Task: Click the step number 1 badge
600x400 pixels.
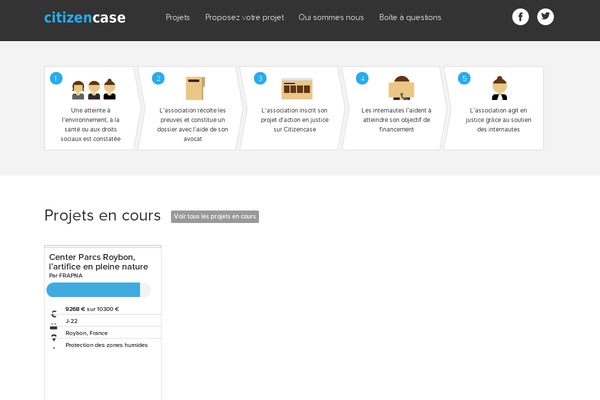Action: (x=56, y=78)
